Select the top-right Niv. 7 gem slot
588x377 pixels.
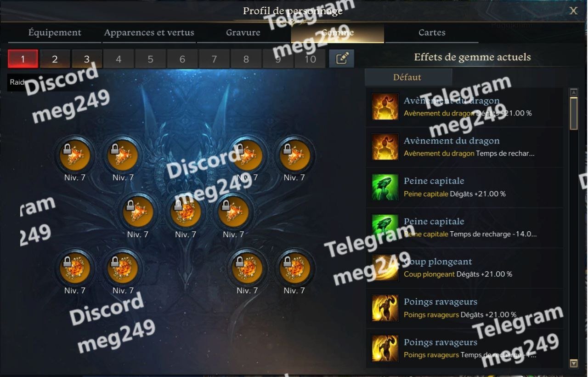tap(294, 155)
